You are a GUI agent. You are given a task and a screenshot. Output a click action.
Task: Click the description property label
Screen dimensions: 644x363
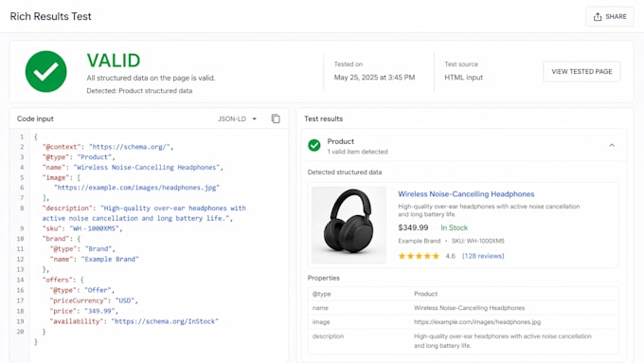pyautogui.click(x=328, y=336)
